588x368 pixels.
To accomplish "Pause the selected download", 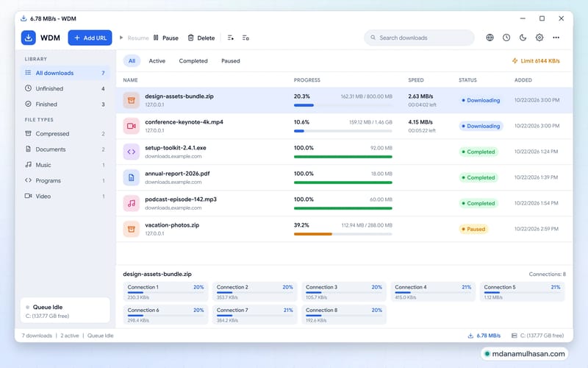I will point(166,38).
